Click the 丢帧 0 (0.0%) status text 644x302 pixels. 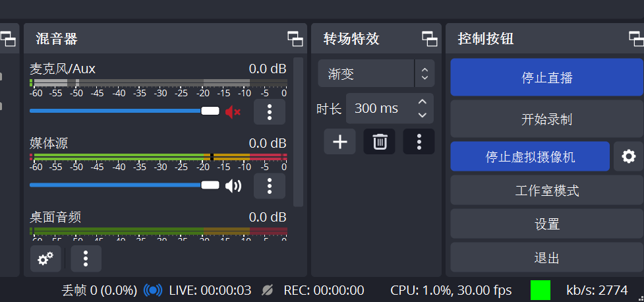point(100,291)
